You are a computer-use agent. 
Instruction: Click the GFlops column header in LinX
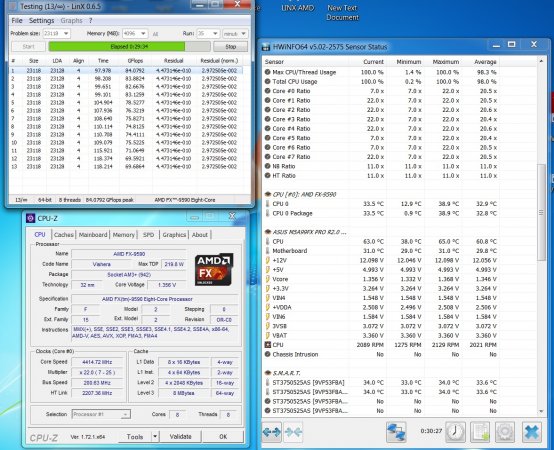pos(135,61)
